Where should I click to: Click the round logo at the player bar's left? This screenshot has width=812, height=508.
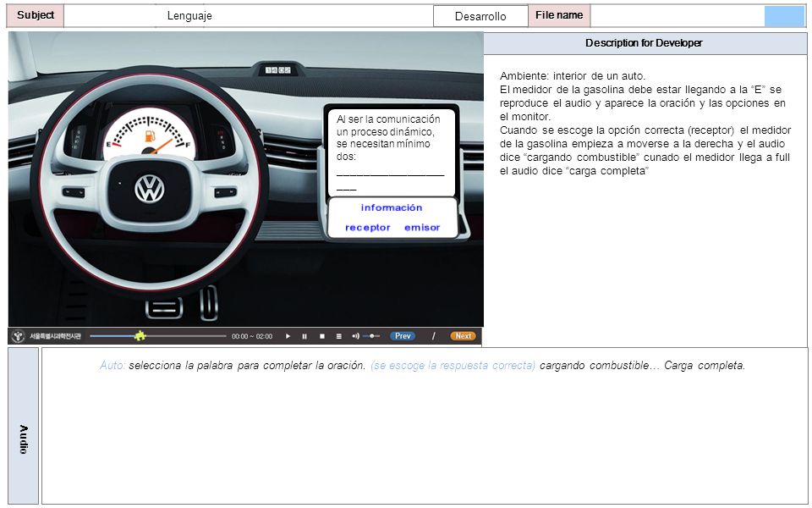[19, 336]
